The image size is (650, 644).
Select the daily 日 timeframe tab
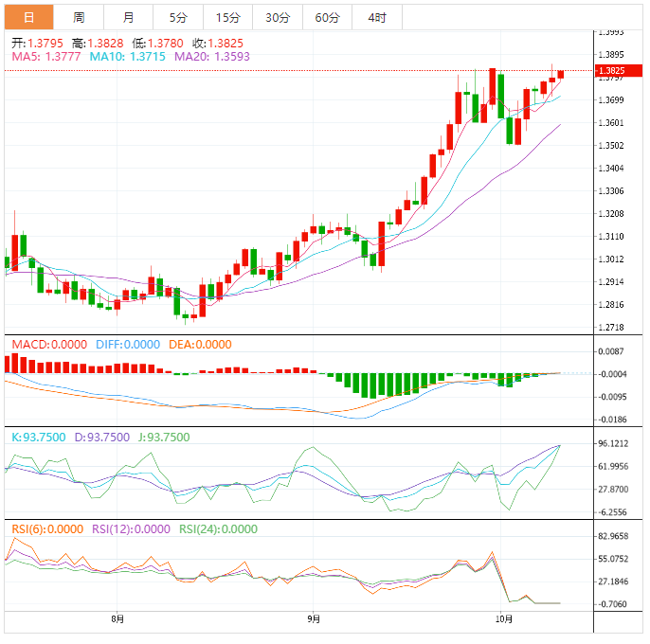point(29,17)
